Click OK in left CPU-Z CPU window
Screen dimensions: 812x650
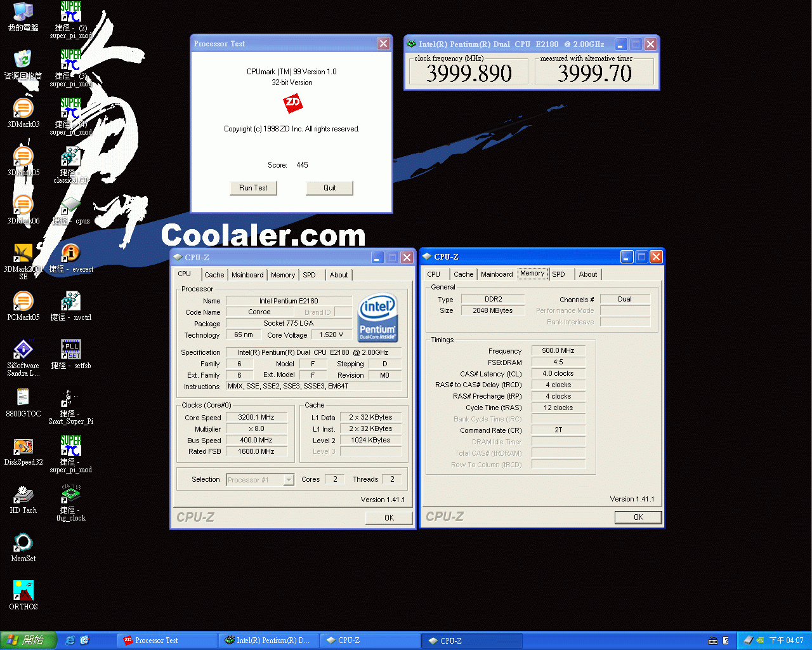pos(390,518)
